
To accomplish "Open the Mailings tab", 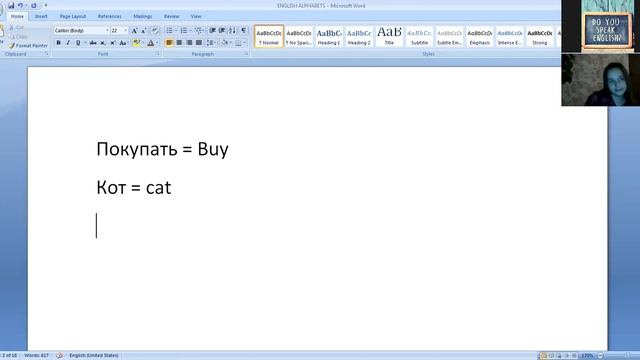I will tap(142, 16).
